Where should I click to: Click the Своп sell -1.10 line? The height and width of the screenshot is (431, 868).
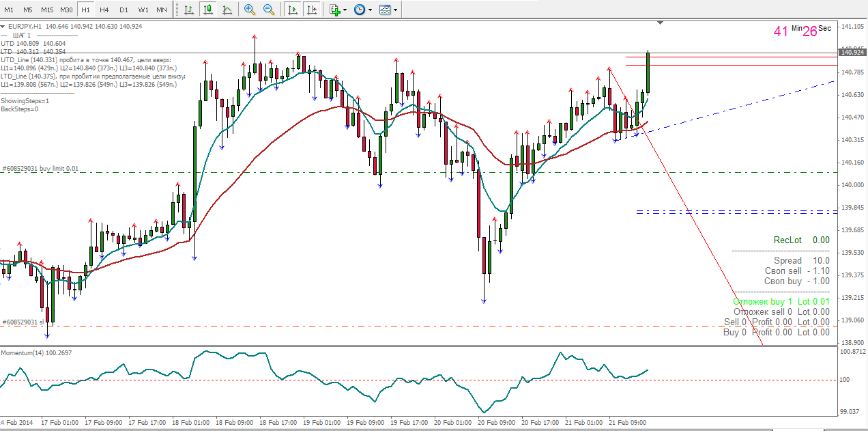pos(797,270)
